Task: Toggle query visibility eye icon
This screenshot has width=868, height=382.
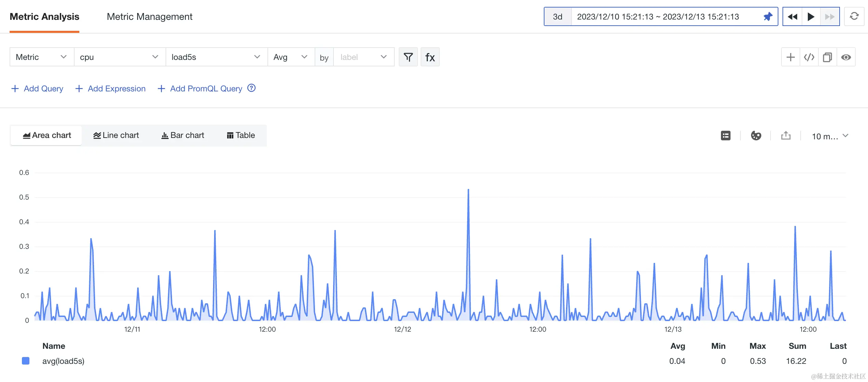Action: [846, 57]
